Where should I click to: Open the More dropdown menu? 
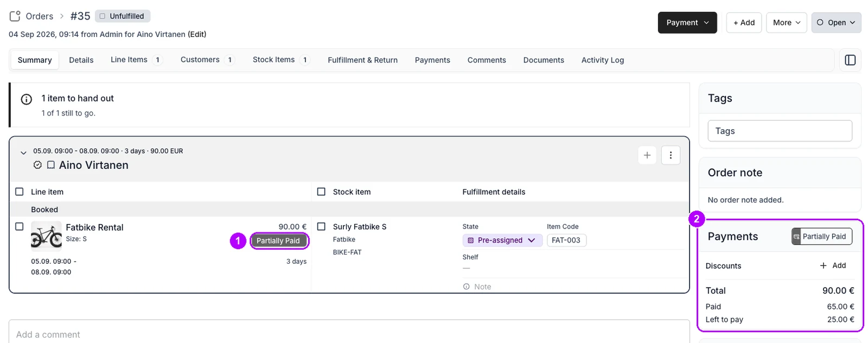(x=787, y=23)
